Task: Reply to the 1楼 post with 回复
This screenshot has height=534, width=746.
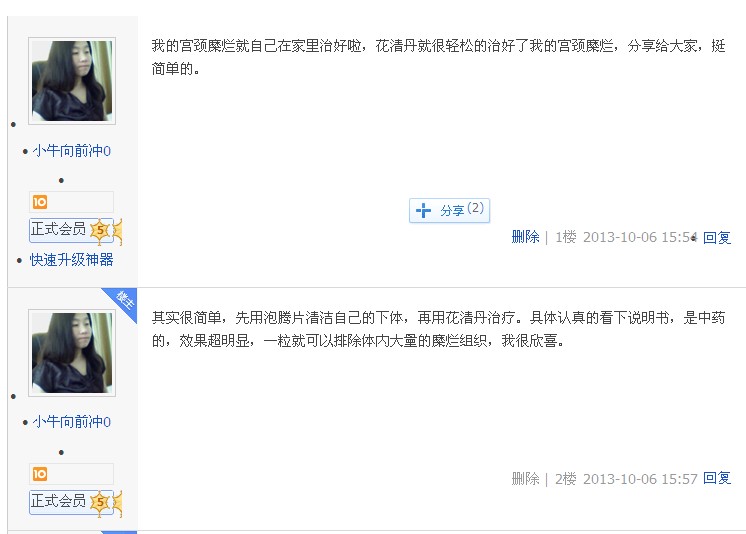Action: point(717,237)
